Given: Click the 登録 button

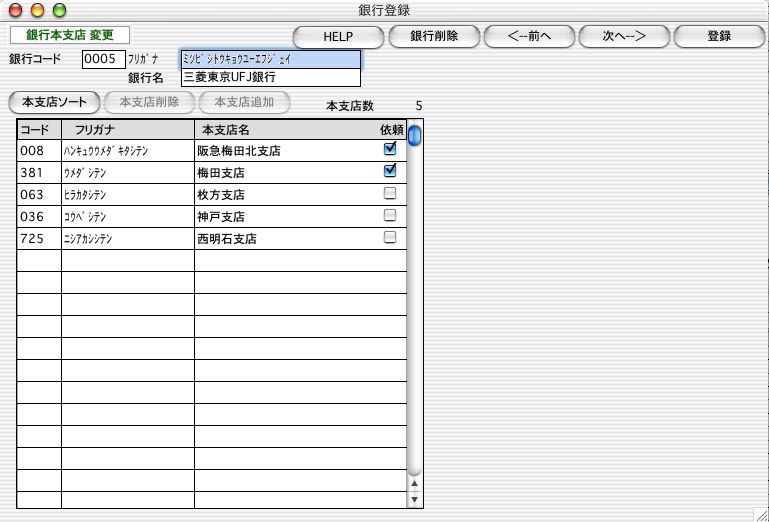Looking at the screenshot, I should pos(719,36).
